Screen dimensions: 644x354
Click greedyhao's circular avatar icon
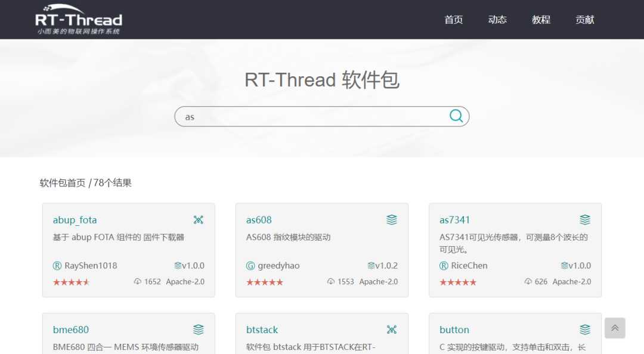(x=251, y=266)
